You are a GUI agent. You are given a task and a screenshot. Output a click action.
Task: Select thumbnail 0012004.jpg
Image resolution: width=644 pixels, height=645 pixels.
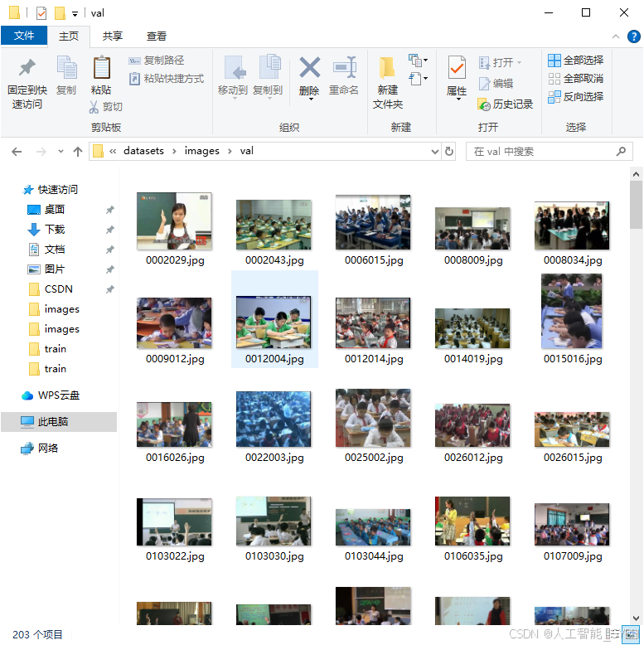(274, 322)
